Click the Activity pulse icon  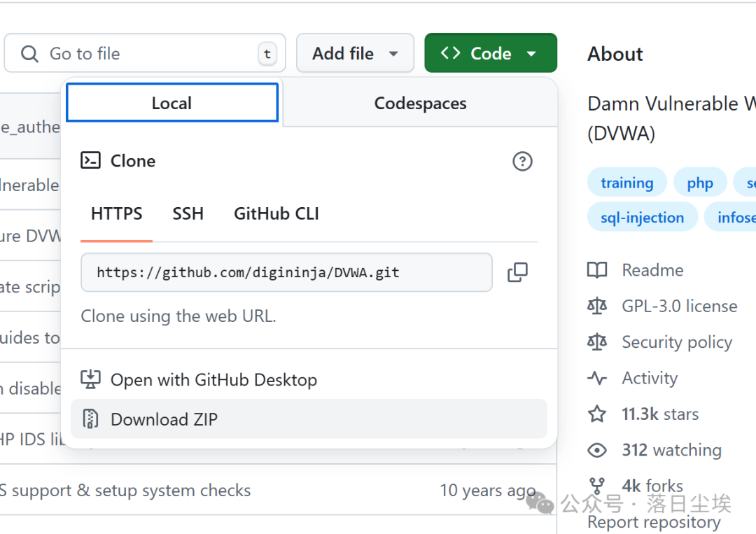tap(597, 378)
